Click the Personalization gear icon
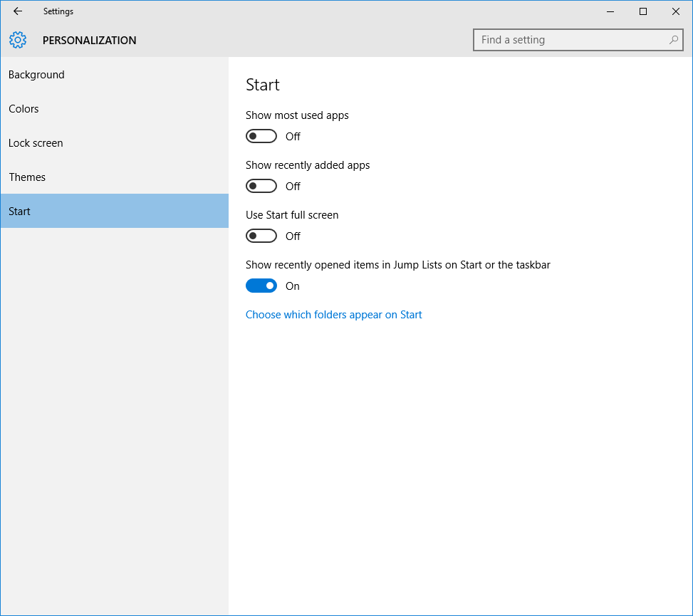The height and width of the screenshot is (616, 693). 18,40
